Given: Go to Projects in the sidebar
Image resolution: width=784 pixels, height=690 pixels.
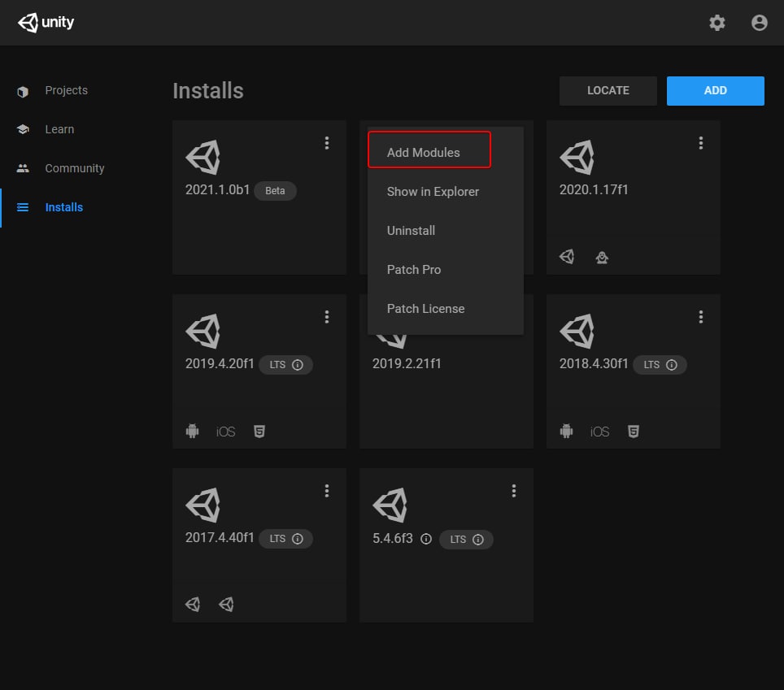Looking at the screenshot, I should 66,90.
